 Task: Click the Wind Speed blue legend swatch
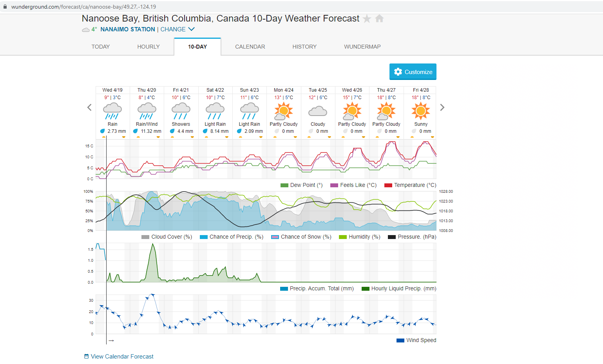click(400, 340)
